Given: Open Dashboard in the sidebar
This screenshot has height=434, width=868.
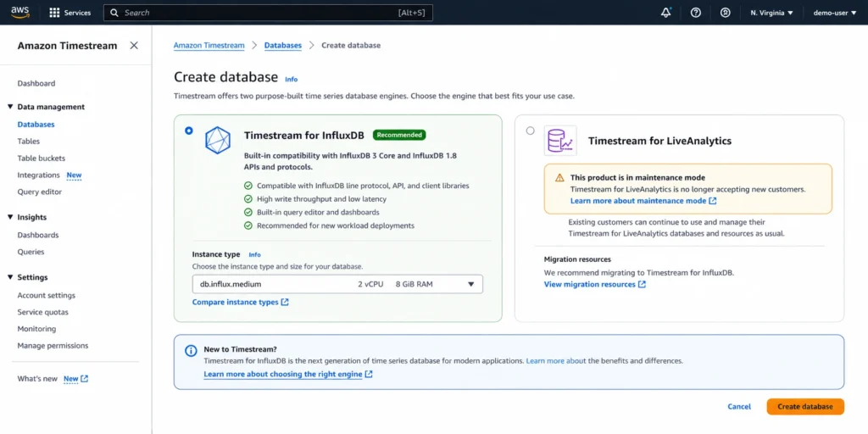Looking at the screenshot, I should pos(36,84).
